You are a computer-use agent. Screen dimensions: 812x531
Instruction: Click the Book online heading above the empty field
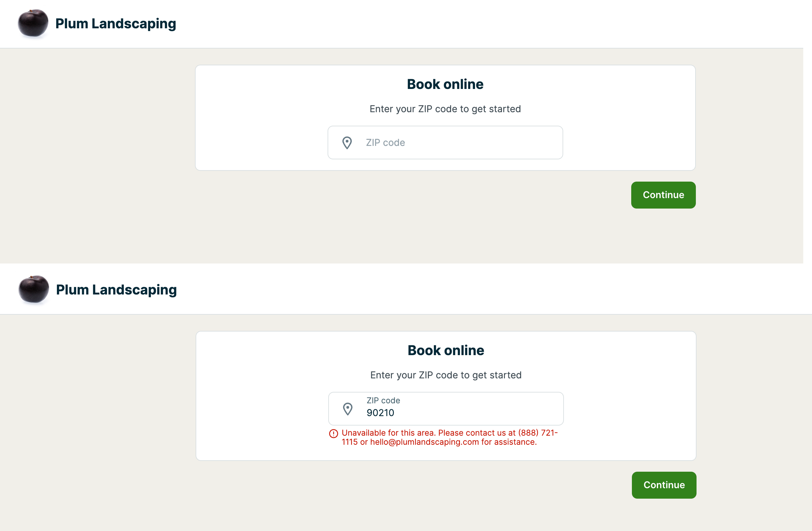(x=445, y=84)
